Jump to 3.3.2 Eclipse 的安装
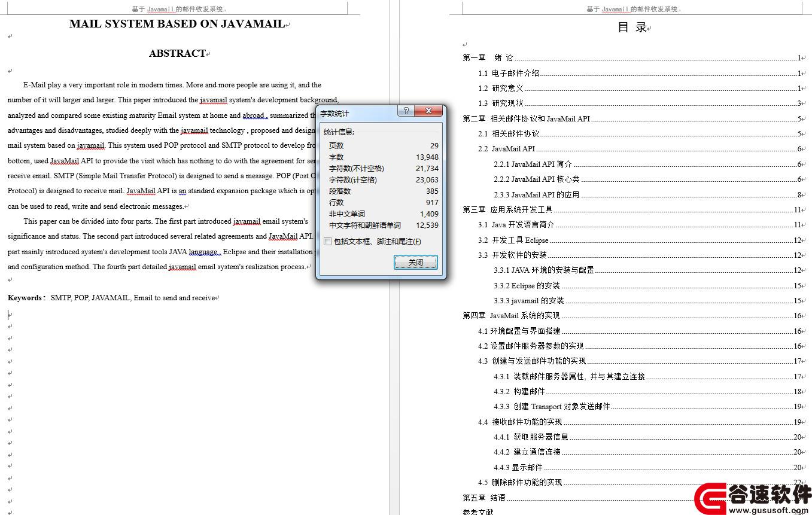 (x=647, y=285)
